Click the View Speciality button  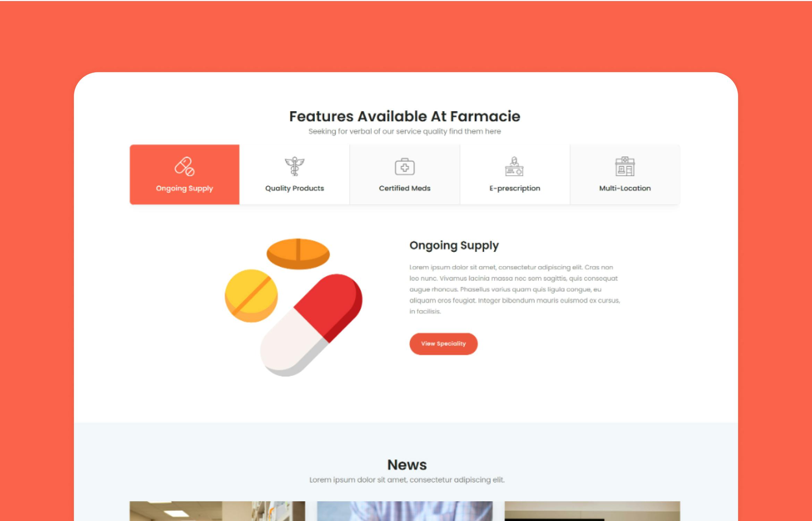coord(443,344)
